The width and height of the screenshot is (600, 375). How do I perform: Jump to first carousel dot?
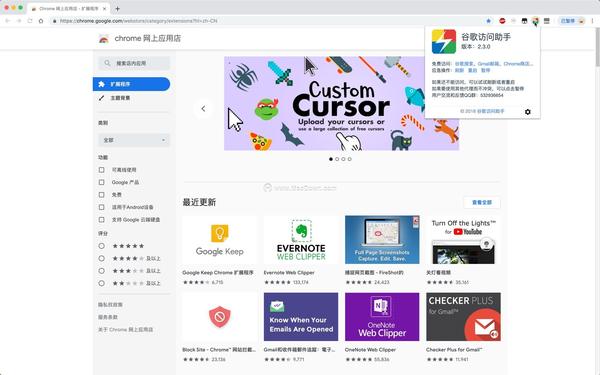tap(331, 159)
